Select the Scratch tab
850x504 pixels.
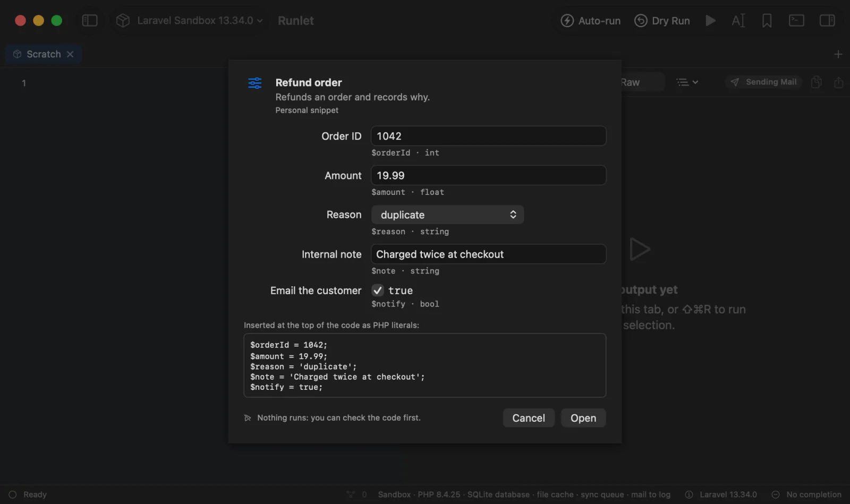tap(43, 54)
